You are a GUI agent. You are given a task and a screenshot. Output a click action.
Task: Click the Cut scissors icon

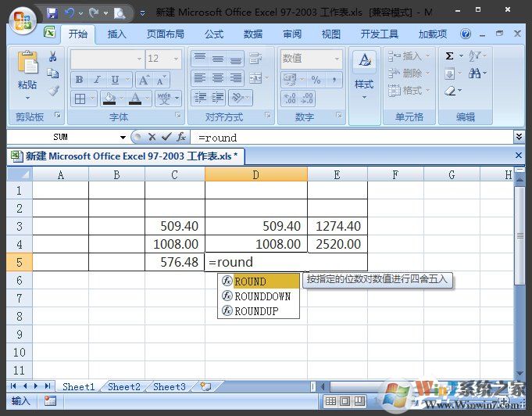[53, 56]
